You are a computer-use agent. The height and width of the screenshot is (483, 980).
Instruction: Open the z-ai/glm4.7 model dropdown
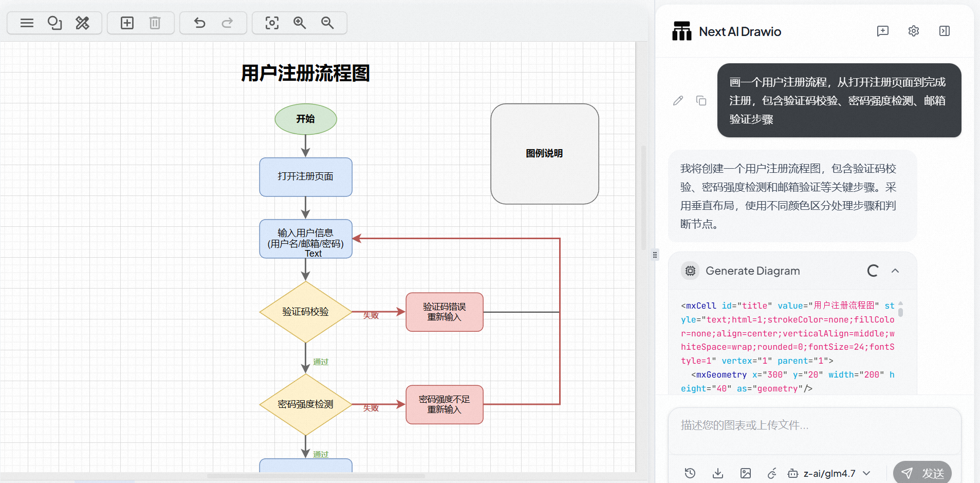point(829,473)
